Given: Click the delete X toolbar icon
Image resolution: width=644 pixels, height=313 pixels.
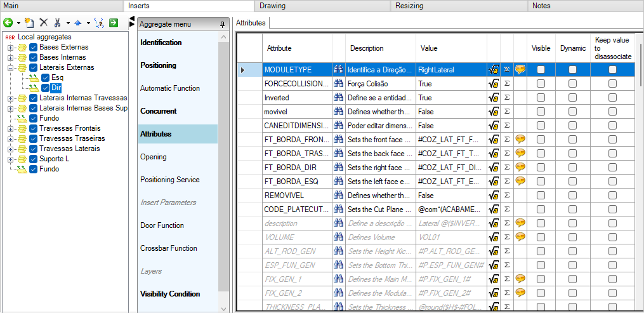Looking at the screenshot, I should coord(44,23).
